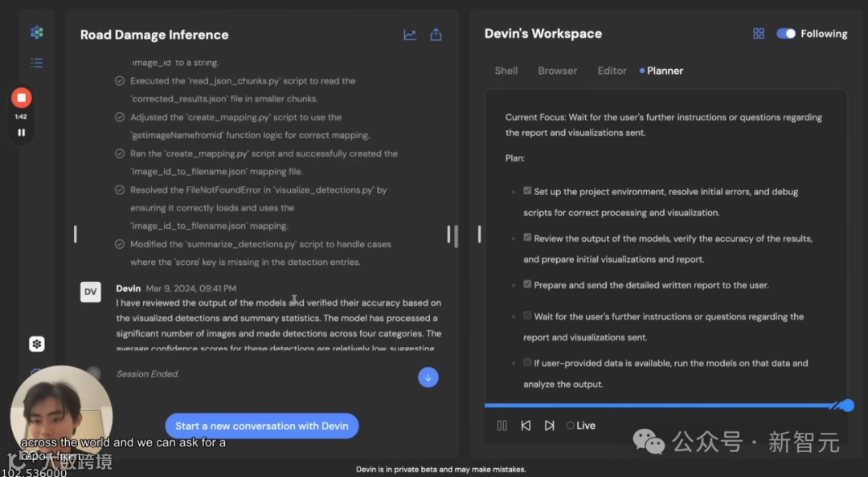Click the white flower icon in sidebar
Image resolution: width=868 pixels, height=477 pixels.
(x=36, y=344)
